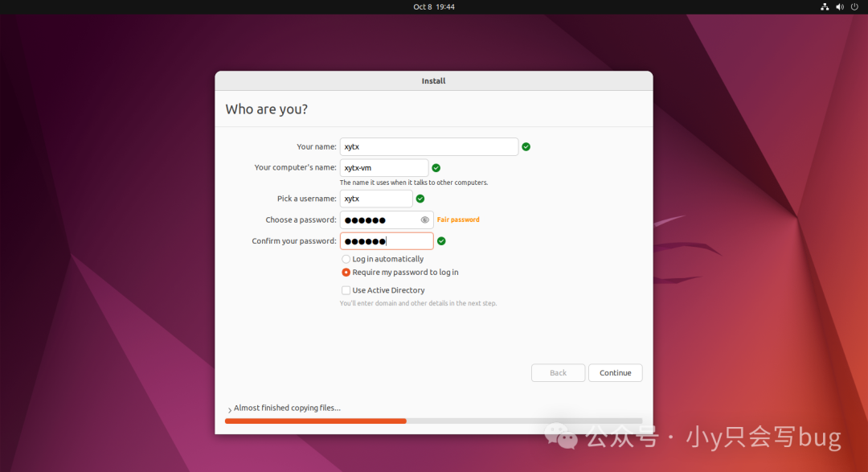Expand the copying files details chevron

pyautogui.click(x=230, y=410)
